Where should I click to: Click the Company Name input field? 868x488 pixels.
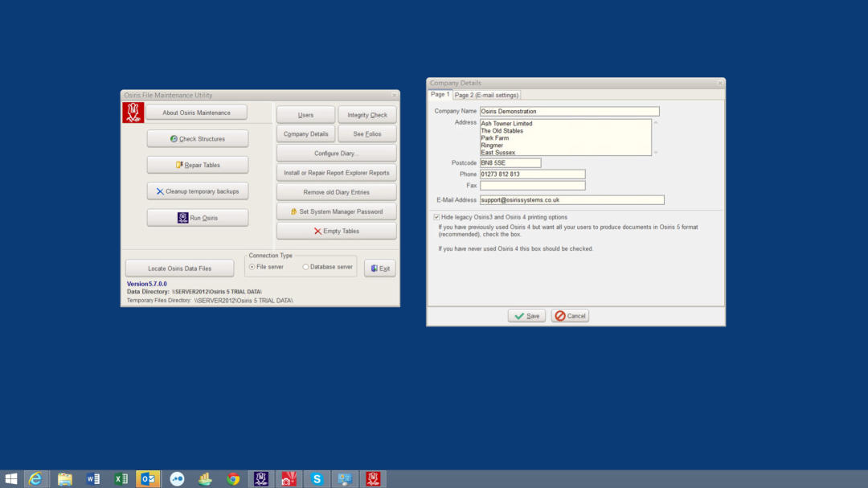coord(569,112)
